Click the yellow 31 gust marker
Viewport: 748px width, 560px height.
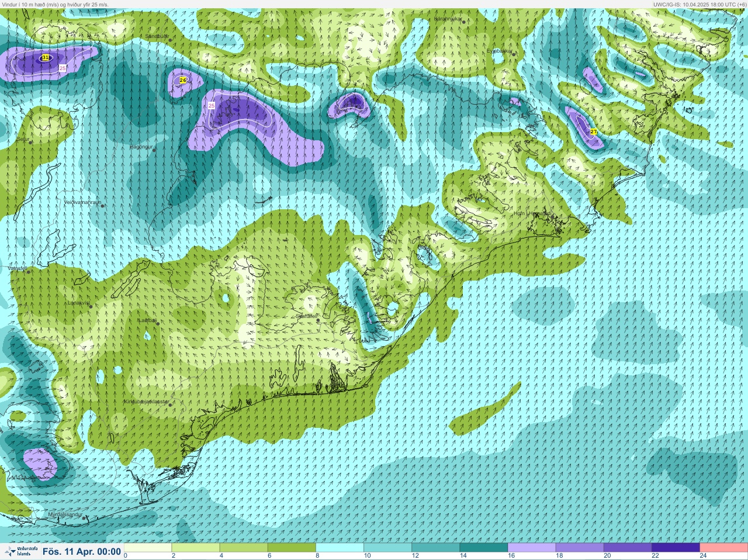coord(46,57)
